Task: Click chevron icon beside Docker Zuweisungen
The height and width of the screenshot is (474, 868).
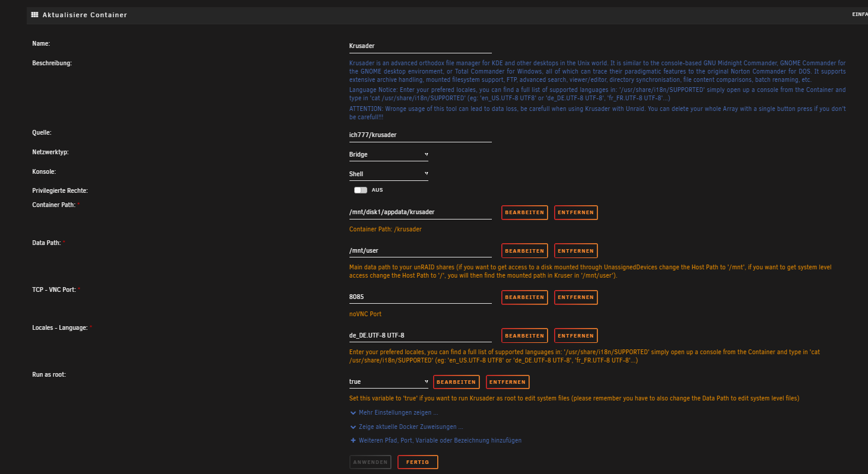Action: tap(353, 427)
